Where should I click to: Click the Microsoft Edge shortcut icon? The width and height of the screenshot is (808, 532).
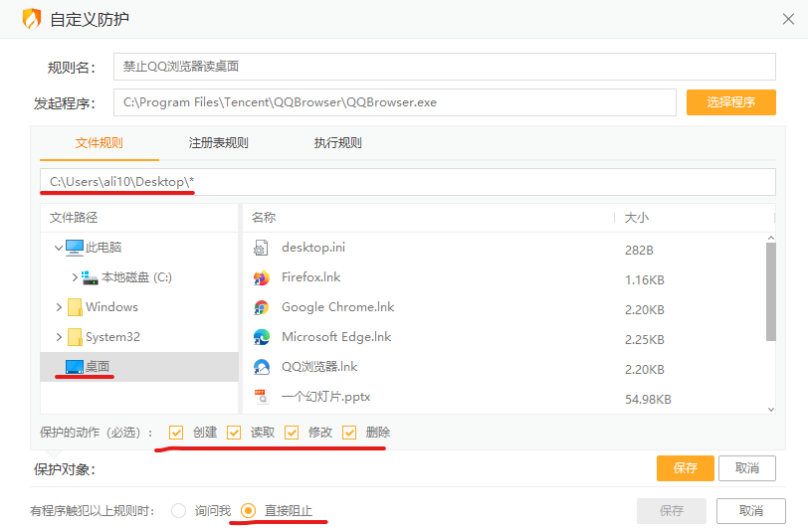262,337
